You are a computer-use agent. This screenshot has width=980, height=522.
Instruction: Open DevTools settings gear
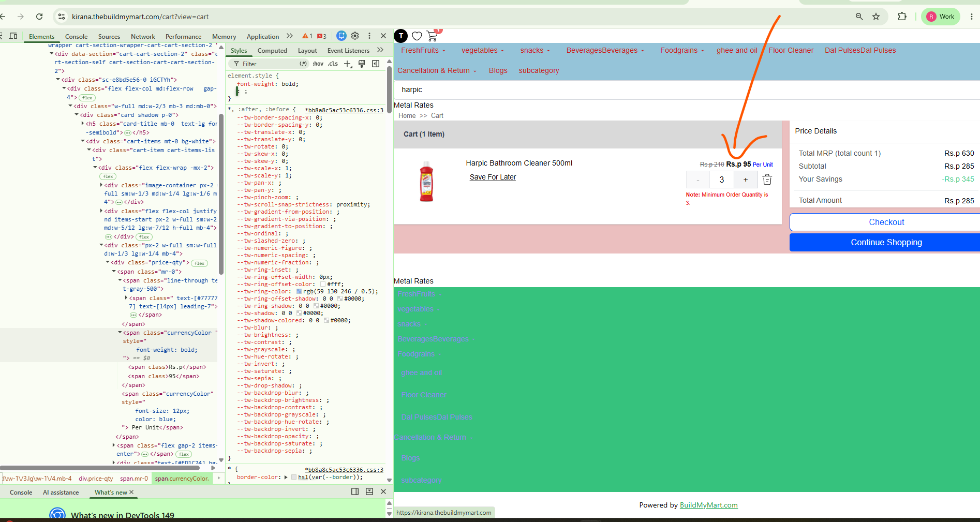pos(355,36)
